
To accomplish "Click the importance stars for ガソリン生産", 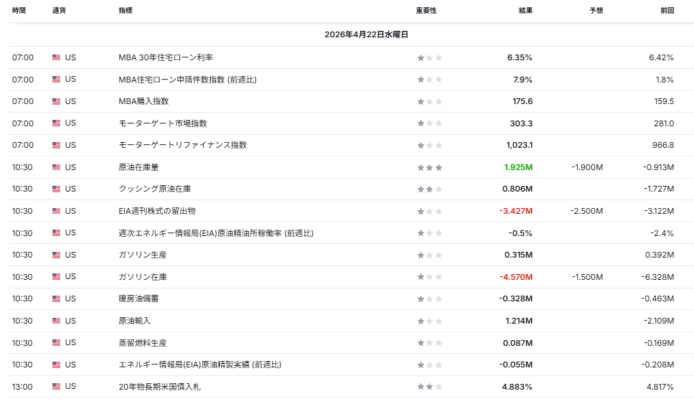I will click(429, 255).
